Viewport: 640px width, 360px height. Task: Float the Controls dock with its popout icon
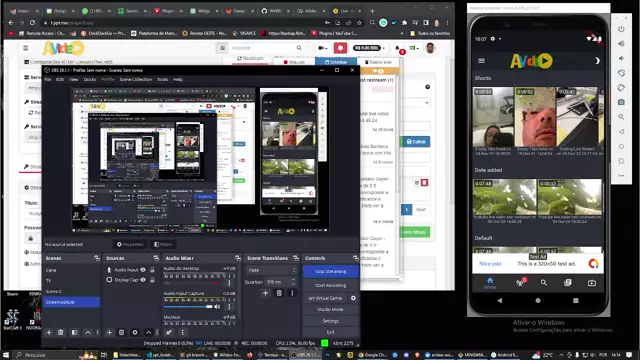[356, 258]
